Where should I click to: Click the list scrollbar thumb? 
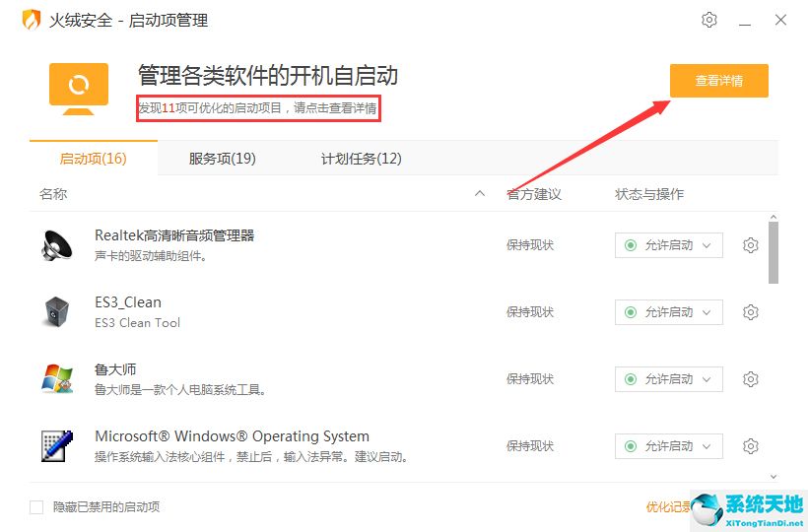(x=773, y=253)
